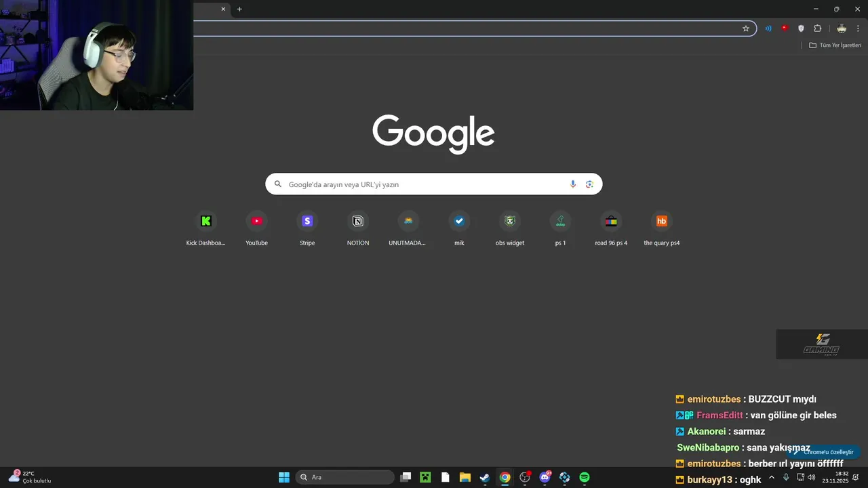868x488 pixels.
Task: Open the Stripe shortcut tile
Action: click(x=307, y=228)
